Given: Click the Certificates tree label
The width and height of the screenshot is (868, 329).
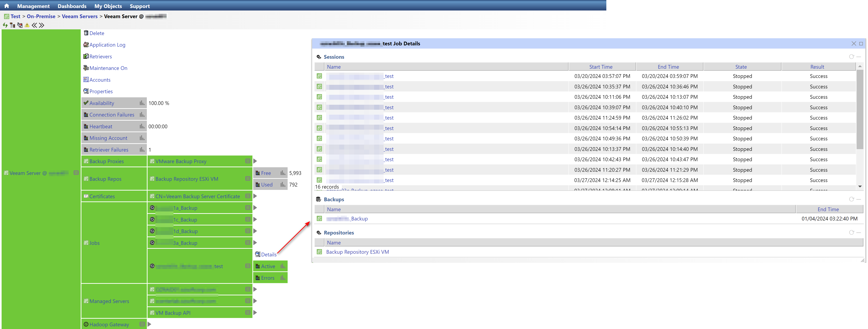Looking at the screenshot, I should pyautogui.click(x=102, y=196).
